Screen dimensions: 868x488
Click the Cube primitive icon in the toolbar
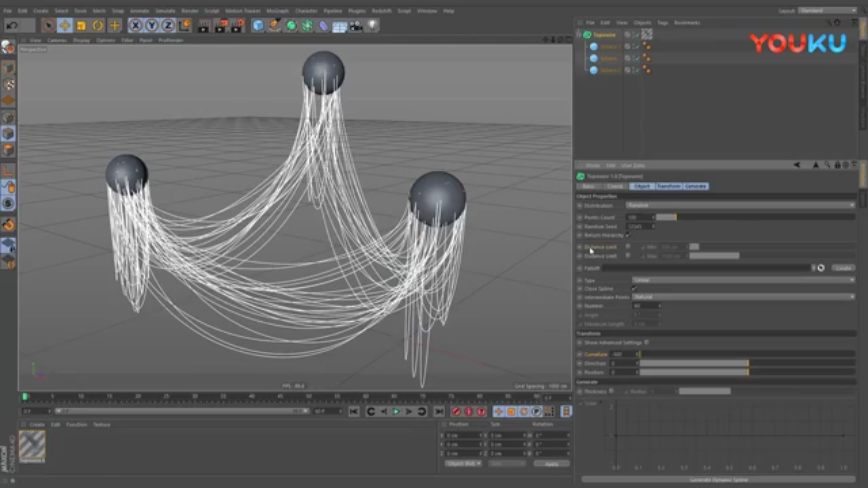point(258,26)
